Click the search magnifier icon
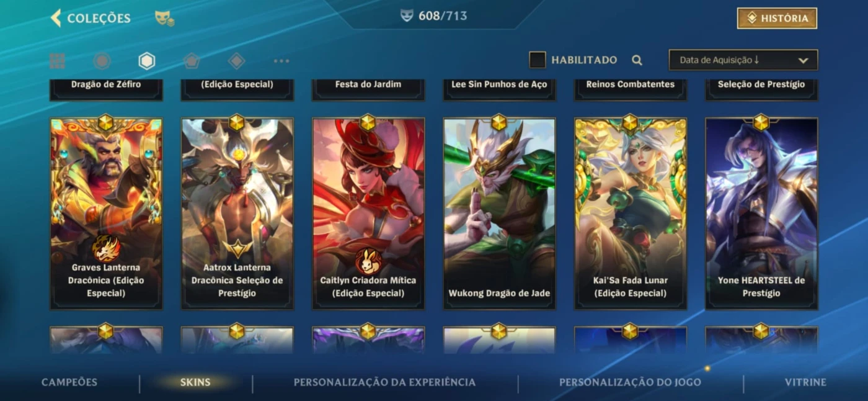This screenshot has height=401, width=868. pos(637,60)
